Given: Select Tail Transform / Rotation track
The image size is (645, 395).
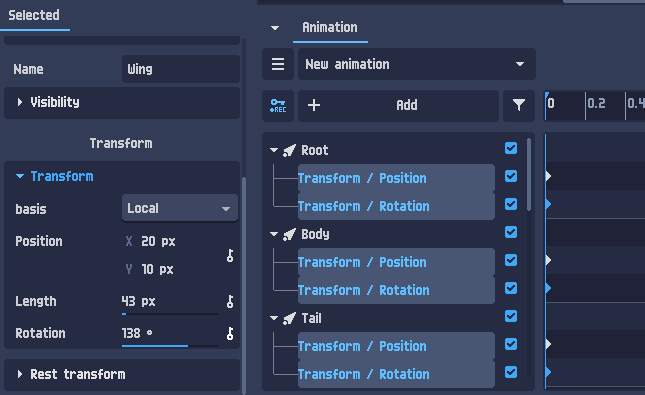Looking at the screenshot, I should click(x=396, y=374).
